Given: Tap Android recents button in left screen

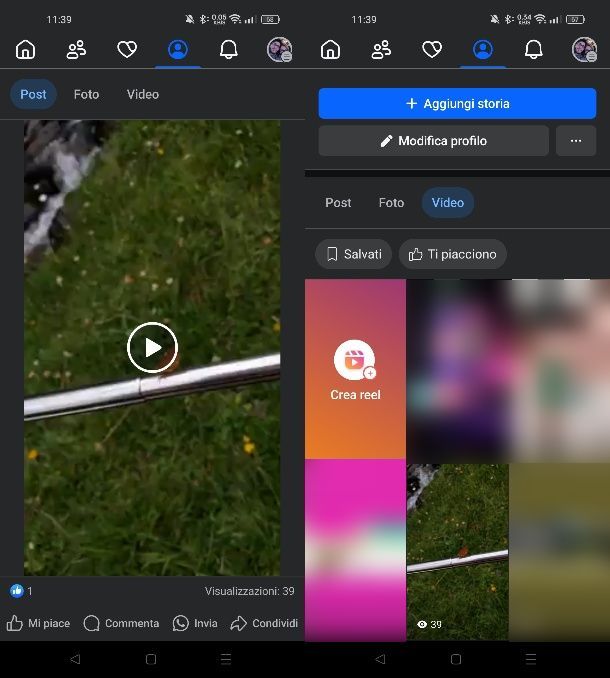Looking at the screenshot, I should pyautogui.click(x=226, y=659).
